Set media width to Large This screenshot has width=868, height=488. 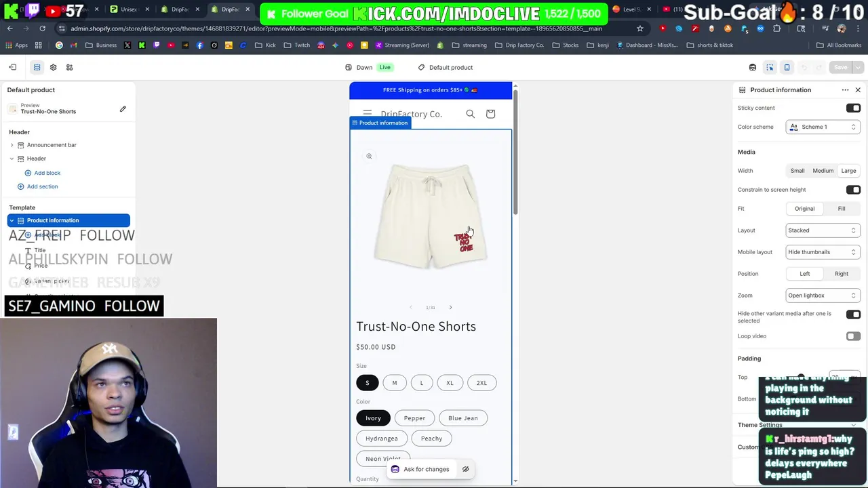pos(848,171)
